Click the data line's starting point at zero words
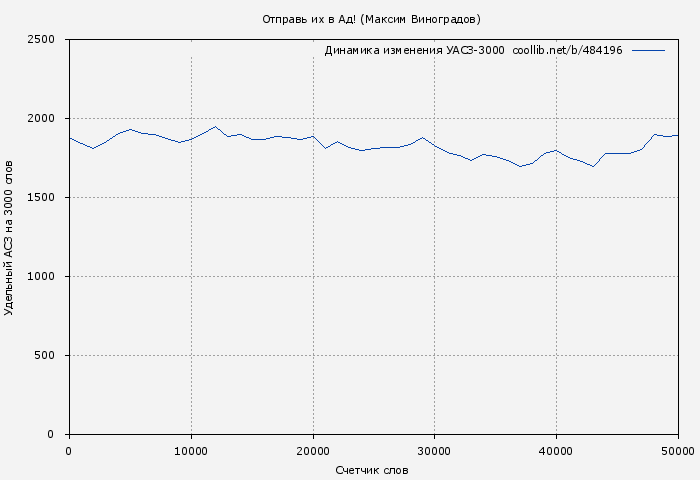Screen dimensions: 700x480 click(69, 138)
